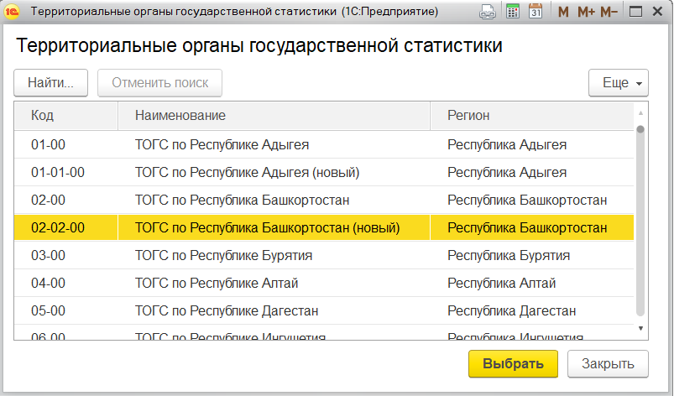Confirm selection with Выбрать button
Viewport: 674px width, 396px height.
(x=513, y=364)
